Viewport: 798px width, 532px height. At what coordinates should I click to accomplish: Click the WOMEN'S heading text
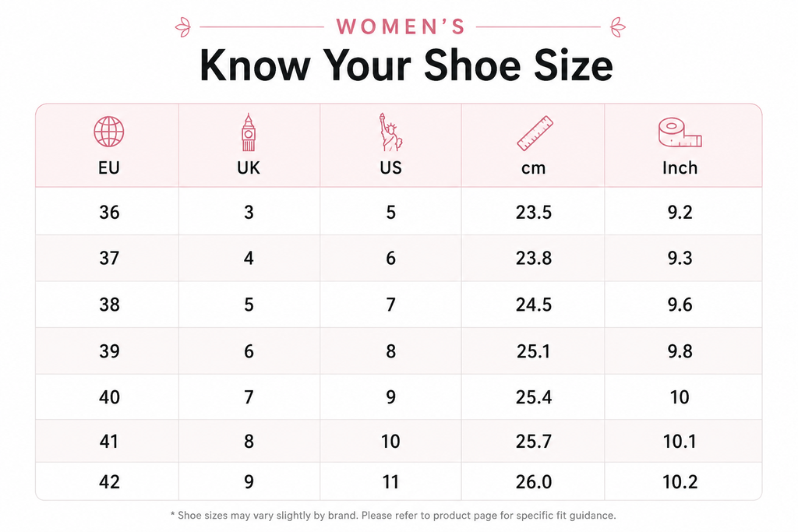point(401,27)
